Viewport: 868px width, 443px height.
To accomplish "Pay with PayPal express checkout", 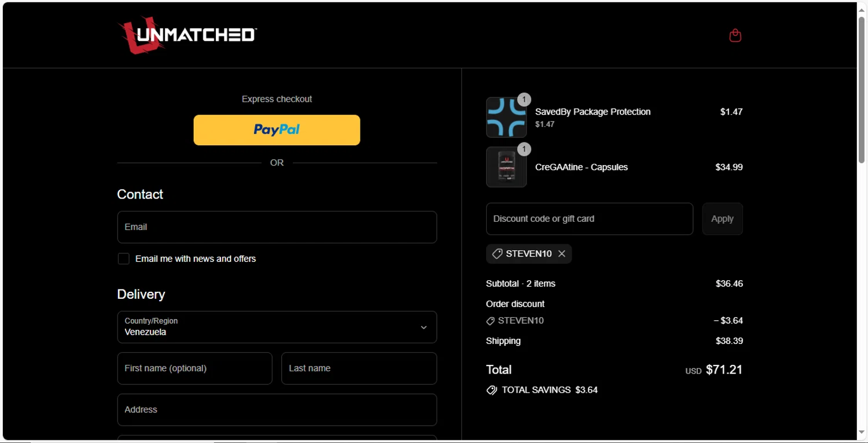I will pyautogui.click(x=277, y=130).
